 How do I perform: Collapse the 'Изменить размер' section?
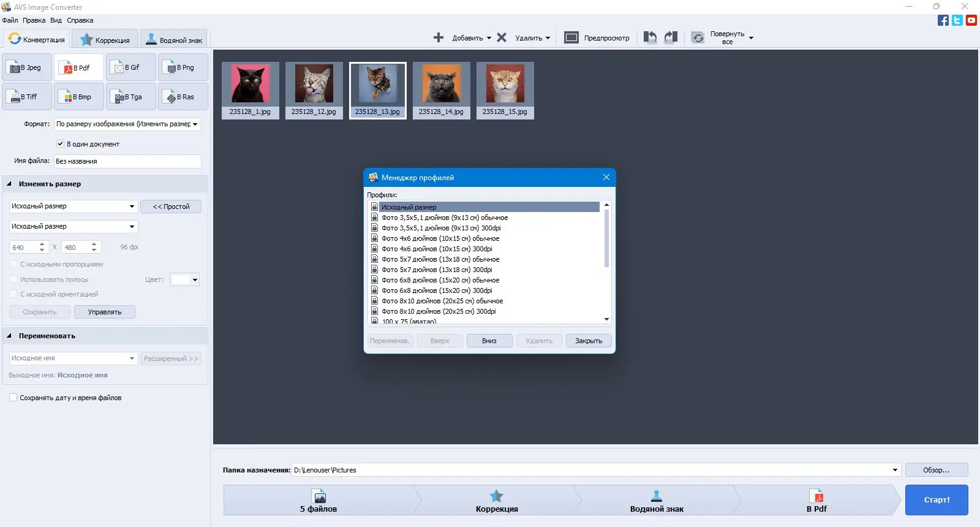tap(9, 184)
